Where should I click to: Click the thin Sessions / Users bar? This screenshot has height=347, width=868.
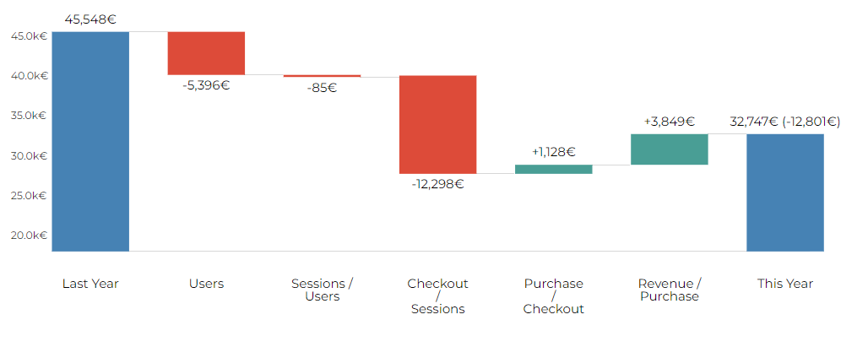[x=323, y=76]
